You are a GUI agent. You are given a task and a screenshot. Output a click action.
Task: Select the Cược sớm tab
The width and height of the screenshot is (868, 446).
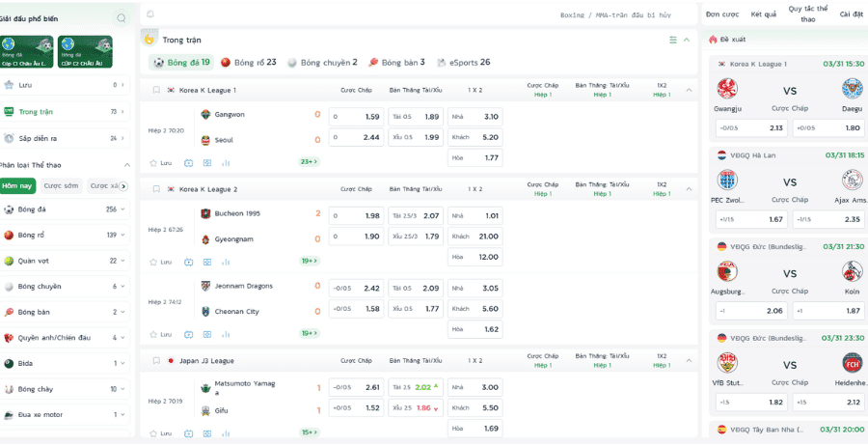(x=61, y=186)
